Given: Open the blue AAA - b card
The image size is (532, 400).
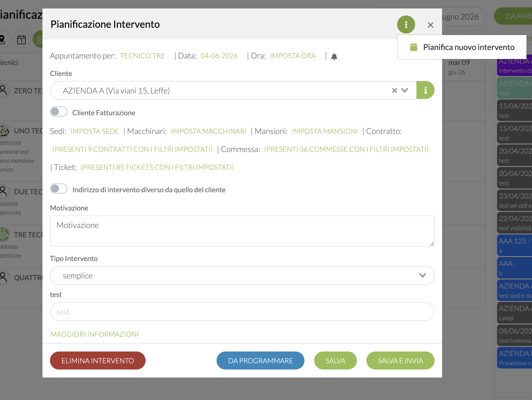Looking at the screenshot, I should (x=515, y=268).
